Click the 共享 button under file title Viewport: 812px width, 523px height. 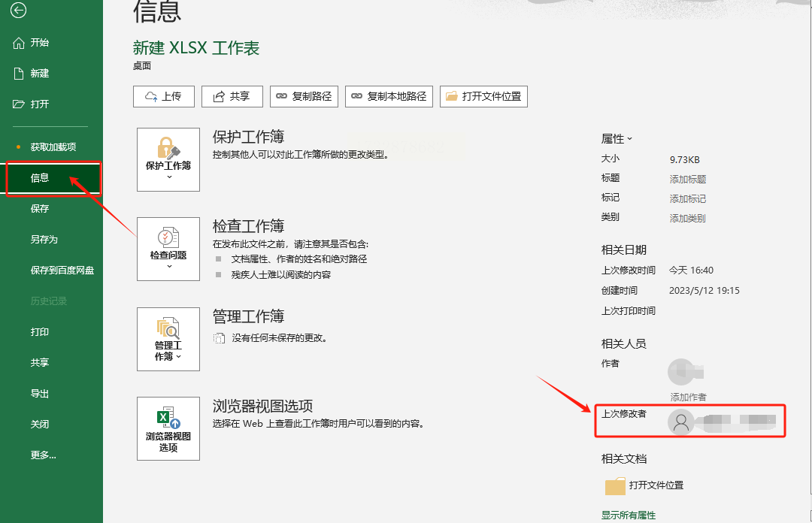[232, 96]
